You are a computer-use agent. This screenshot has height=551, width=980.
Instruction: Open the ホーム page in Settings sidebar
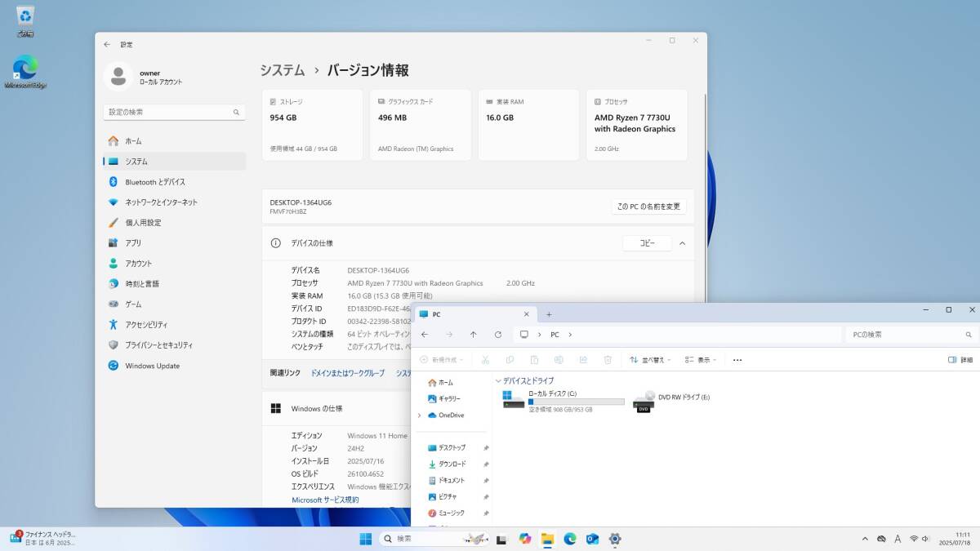[x=174, y=141]
